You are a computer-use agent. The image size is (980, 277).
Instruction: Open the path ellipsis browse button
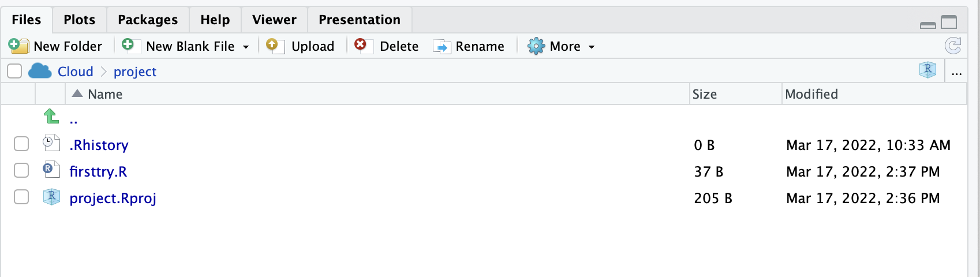956,72
